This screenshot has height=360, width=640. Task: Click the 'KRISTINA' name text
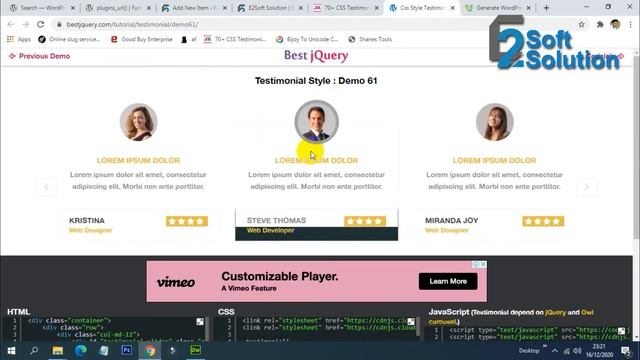click(x=87, y=220)
